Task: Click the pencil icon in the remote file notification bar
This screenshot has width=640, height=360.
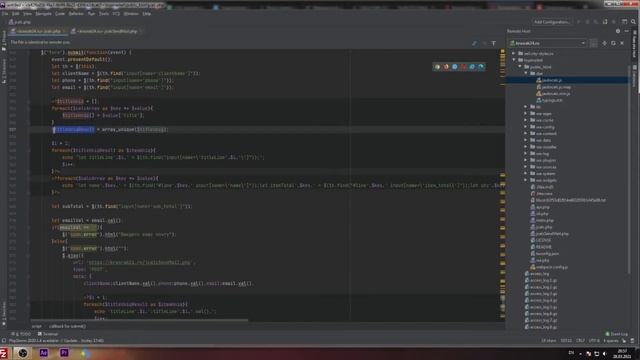Action: click(474, 43)
